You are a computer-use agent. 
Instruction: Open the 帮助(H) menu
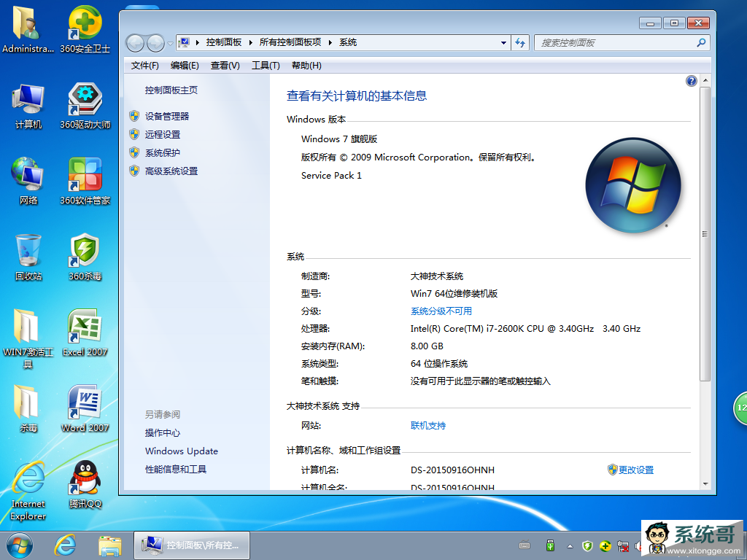point(306,65)
